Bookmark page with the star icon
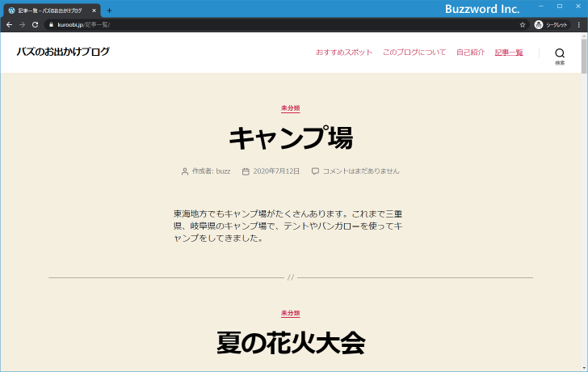Screen dimensions: 588x372 pos(523,25)
